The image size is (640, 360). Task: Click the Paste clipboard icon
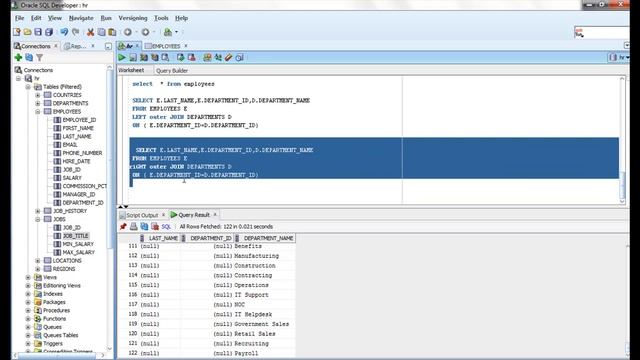click(x=112, y=32)
